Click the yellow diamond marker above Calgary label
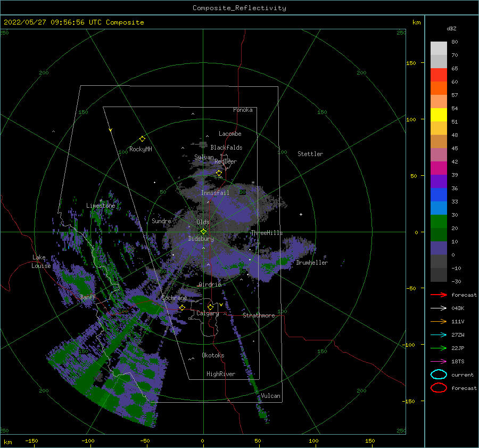 (x=210, y=307)
